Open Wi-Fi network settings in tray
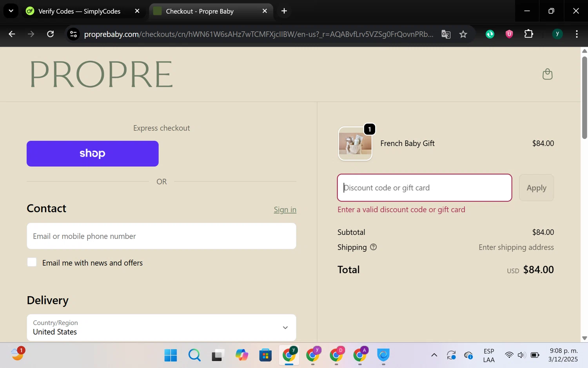Image resolution: width=588 pixels, height=368 pixels. 509,355
